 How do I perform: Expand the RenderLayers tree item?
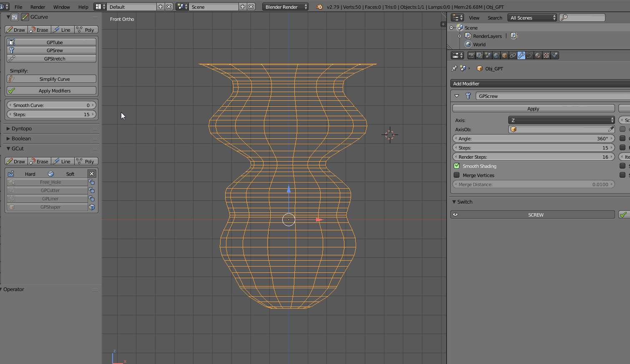point(460,36)
